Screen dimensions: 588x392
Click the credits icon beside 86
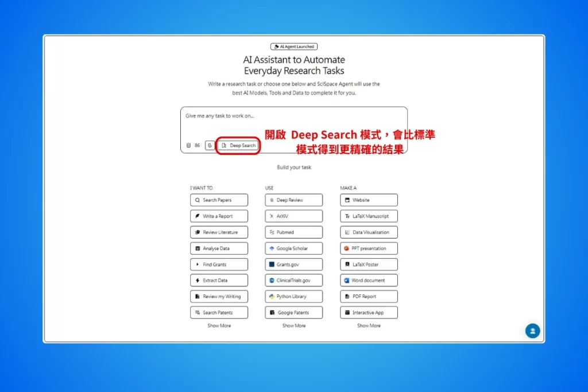[189, 146]
